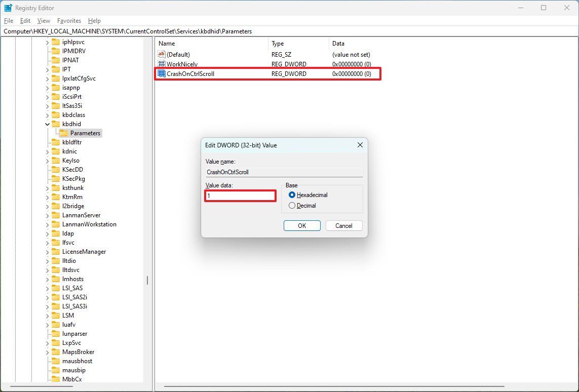Select the Hexadecimal base radio button

coord(292,195)
